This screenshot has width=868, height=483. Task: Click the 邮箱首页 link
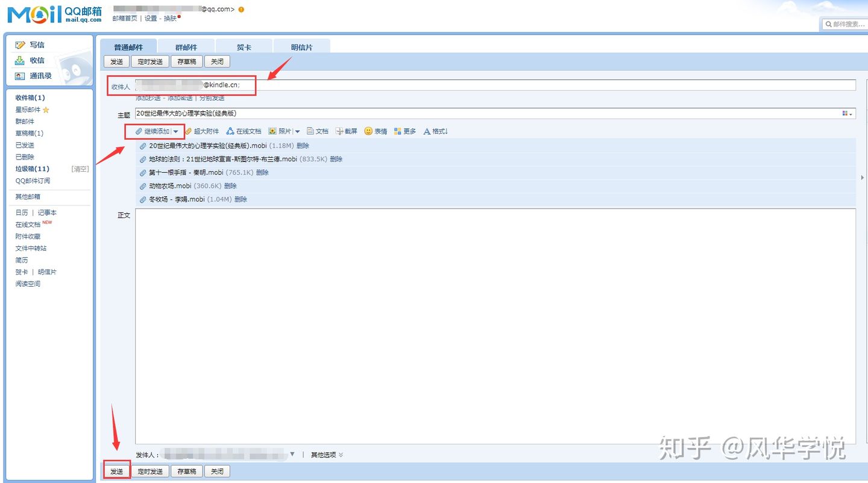pos(125,18)
